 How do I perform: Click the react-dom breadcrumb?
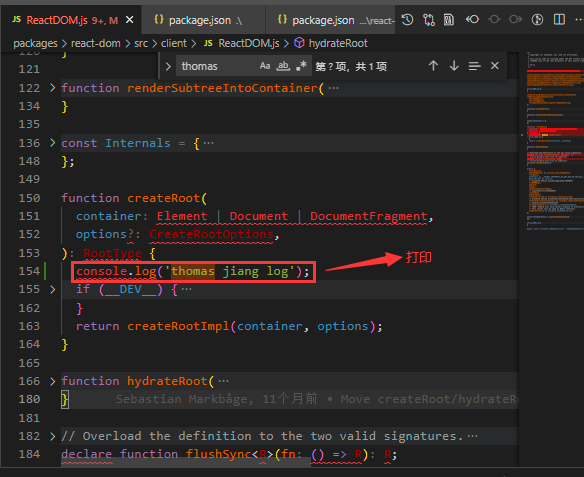tap(96, 44)
